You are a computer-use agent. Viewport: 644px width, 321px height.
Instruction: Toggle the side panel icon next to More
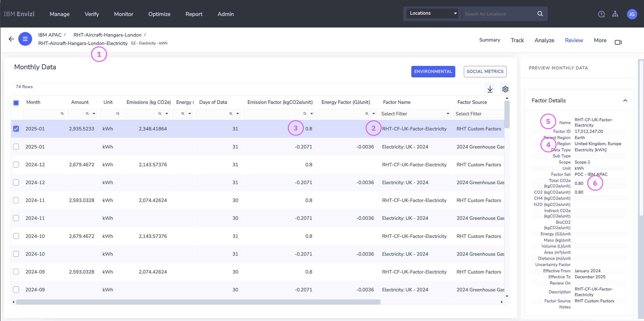tap(618, 42)
